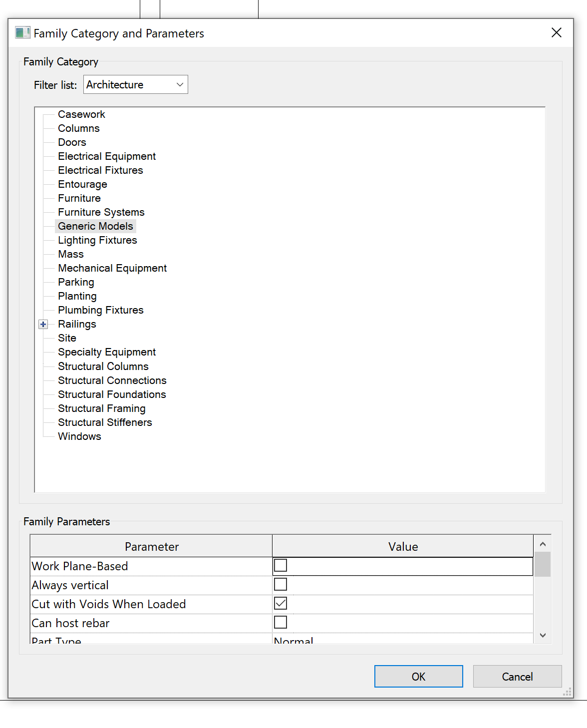Select the Plumbing Fixtures category
This screenshot has height=728, width=587.
(x=100, y=310)
